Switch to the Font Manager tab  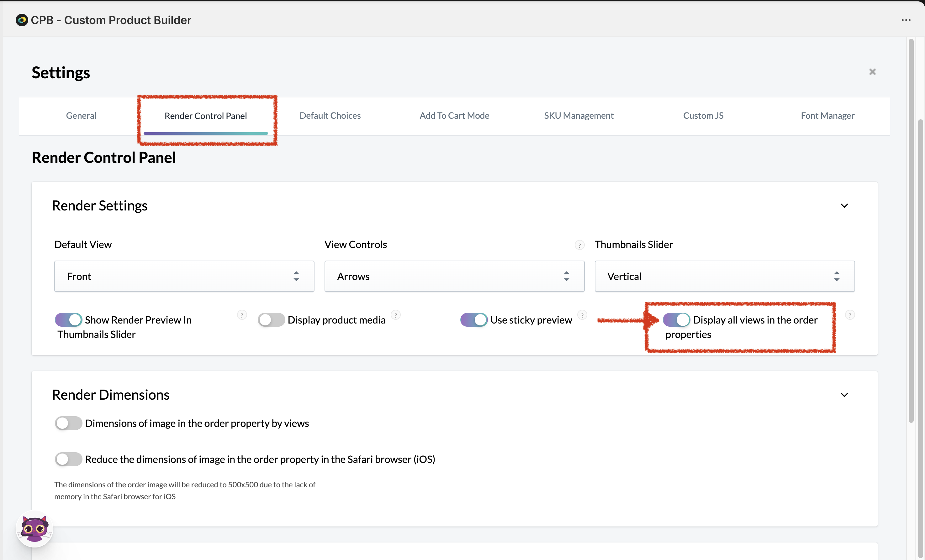[827, 116]
